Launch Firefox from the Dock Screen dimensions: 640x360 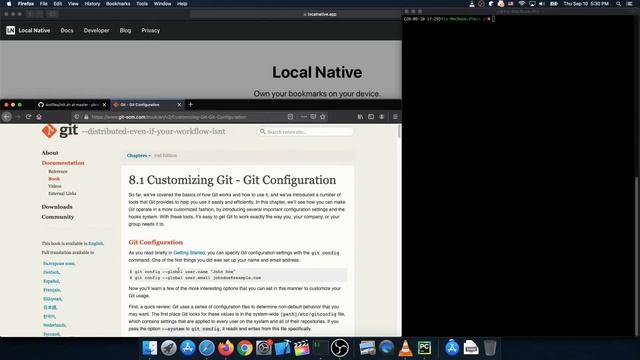226,348
